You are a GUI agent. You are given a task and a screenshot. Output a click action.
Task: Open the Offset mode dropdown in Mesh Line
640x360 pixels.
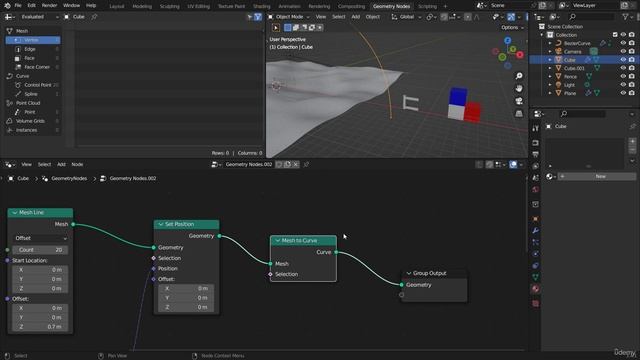[x=40, y=238]
